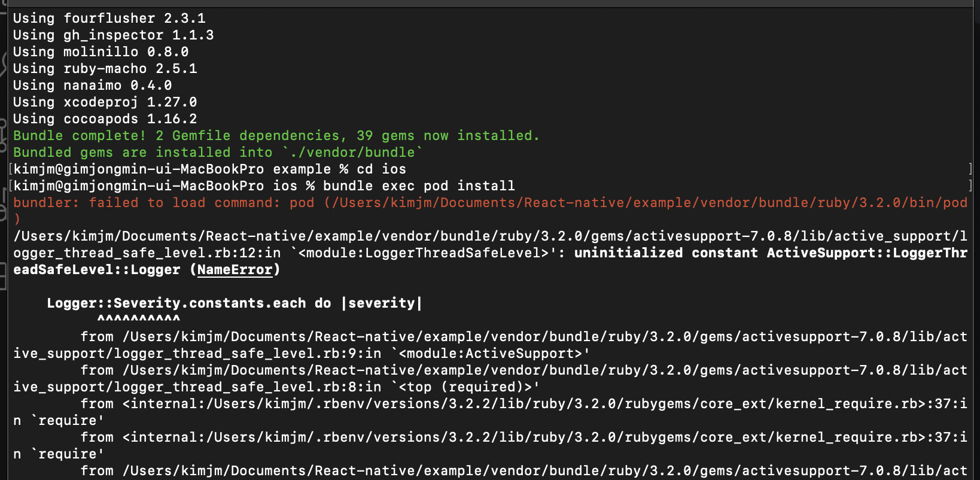Click the ./vendor/bundle path in green text

(x=352, y=153)
